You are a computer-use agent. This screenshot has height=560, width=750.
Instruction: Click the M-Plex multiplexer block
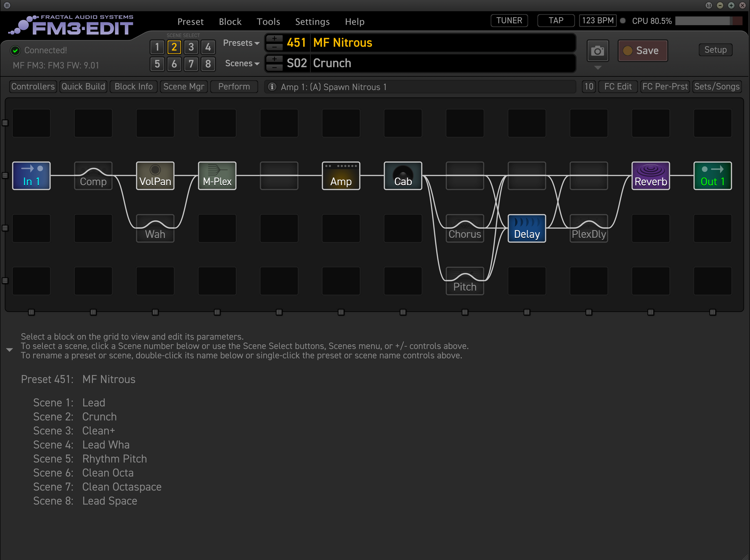pyautogui.click(x=217, y=176)
